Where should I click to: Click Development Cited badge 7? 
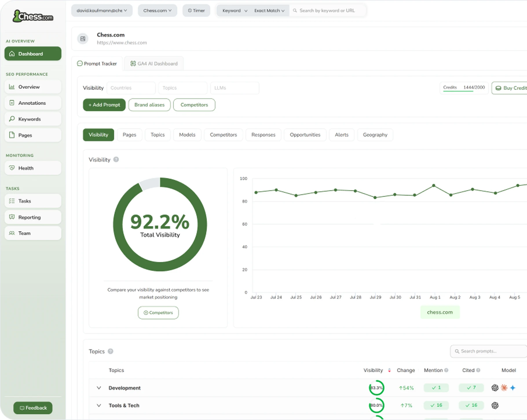pos(471,388)
